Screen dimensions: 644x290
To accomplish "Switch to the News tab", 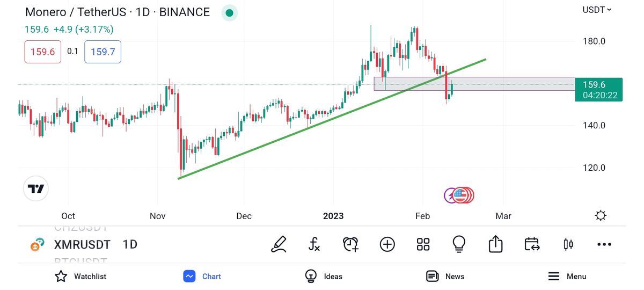I will [x=445, y=277].
